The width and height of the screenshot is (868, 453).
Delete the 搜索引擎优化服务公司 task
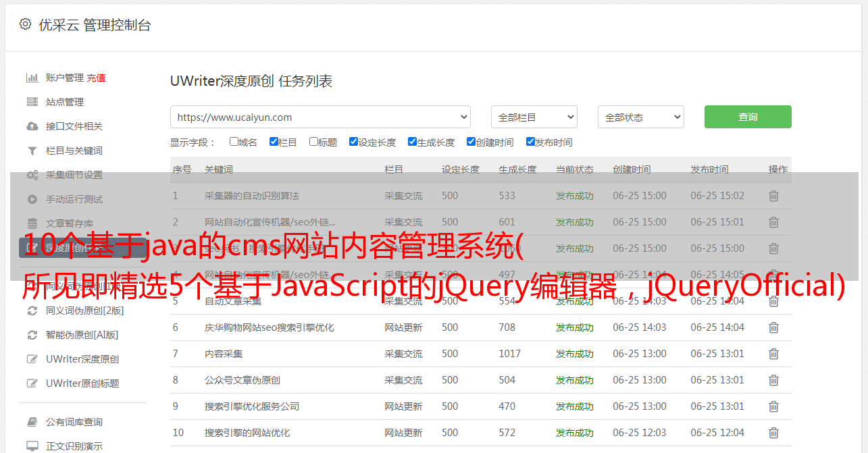(x=773, y=406)
